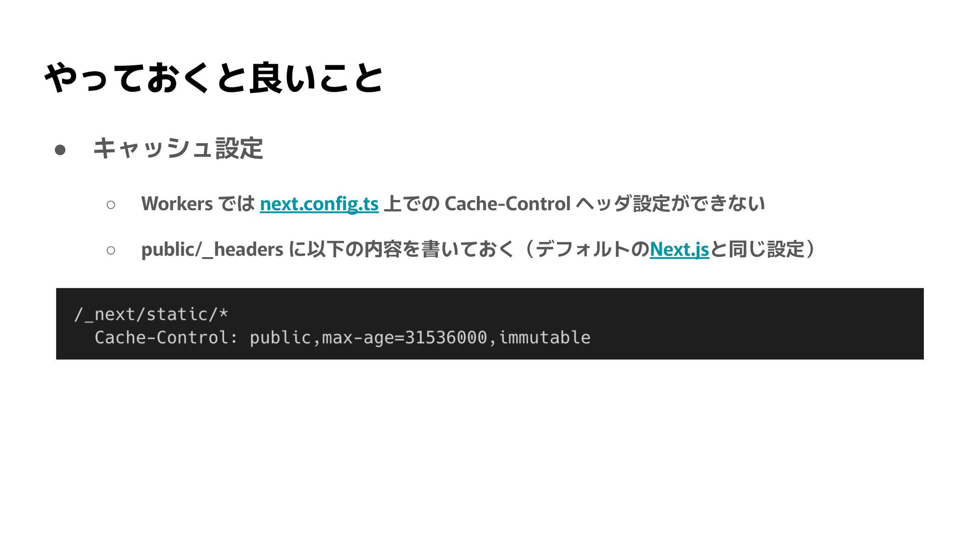Image resolution: width=980 pixels, height=551 pixels.
Task: Open the next.config.ts link
Action: click(319, 204)
